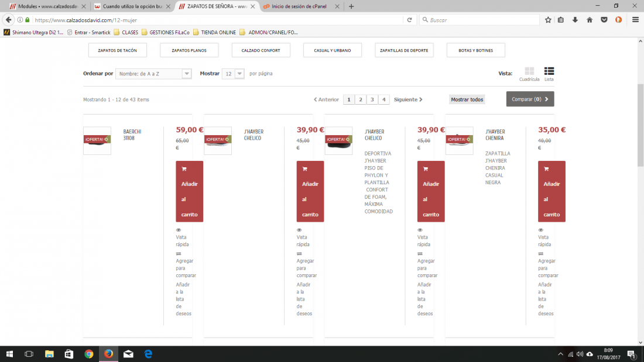Image resolution: width=644 pixels, height=362 pixels.
Task: Open Microsoft Edge from the taskbar
Action: coord(148,354)
